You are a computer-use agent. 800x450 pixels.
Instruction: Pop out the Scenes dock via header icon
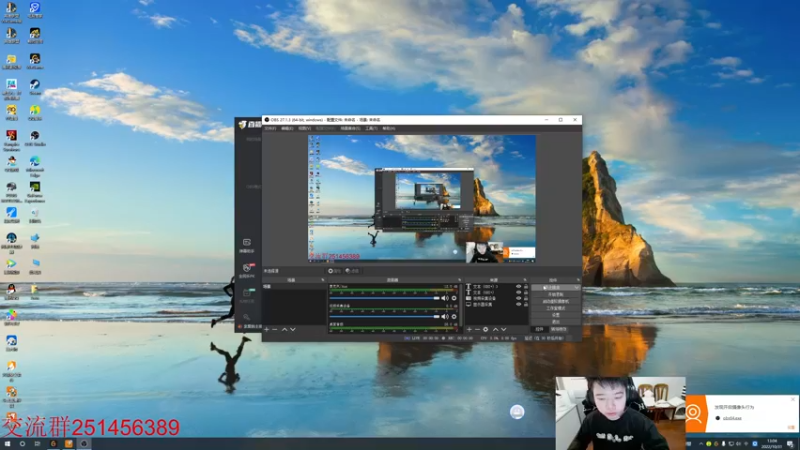322,280
